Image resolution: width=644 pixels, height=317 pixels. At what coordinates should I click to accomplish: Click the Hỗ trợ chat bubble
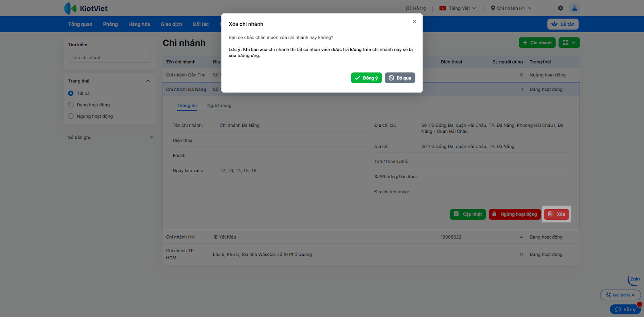coord(625,309)
